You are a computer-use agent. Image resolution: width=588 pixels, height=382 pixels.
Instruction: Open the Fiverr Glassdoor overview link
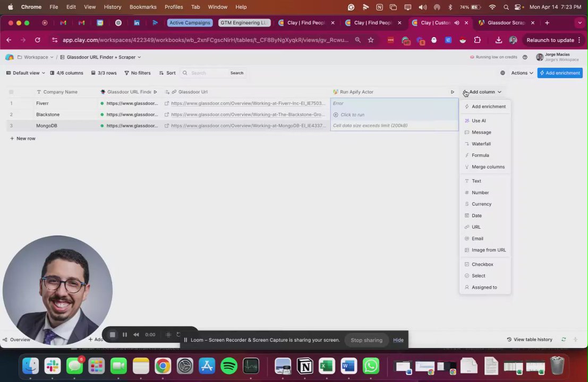point(248,103)
